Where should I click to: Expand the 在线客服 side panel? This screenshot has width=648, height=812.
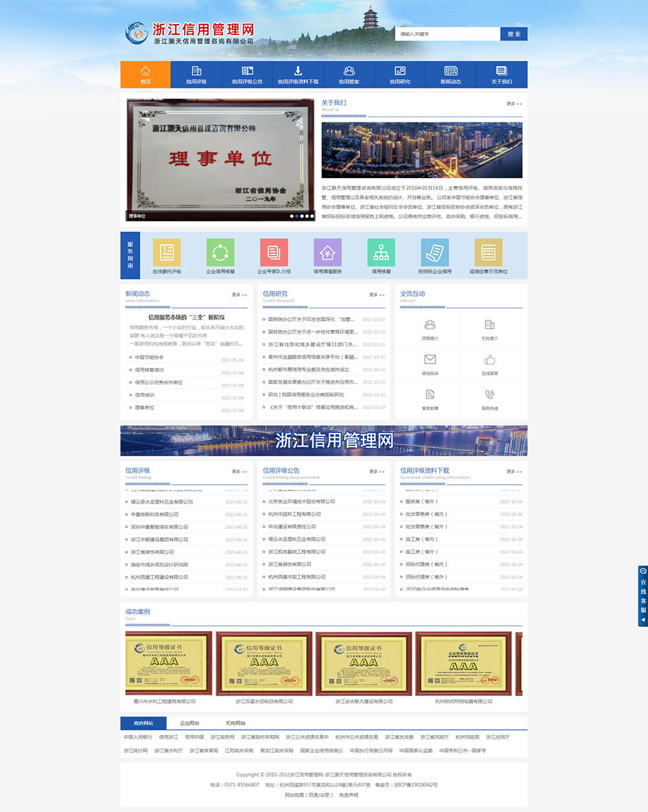click(643, 596)
